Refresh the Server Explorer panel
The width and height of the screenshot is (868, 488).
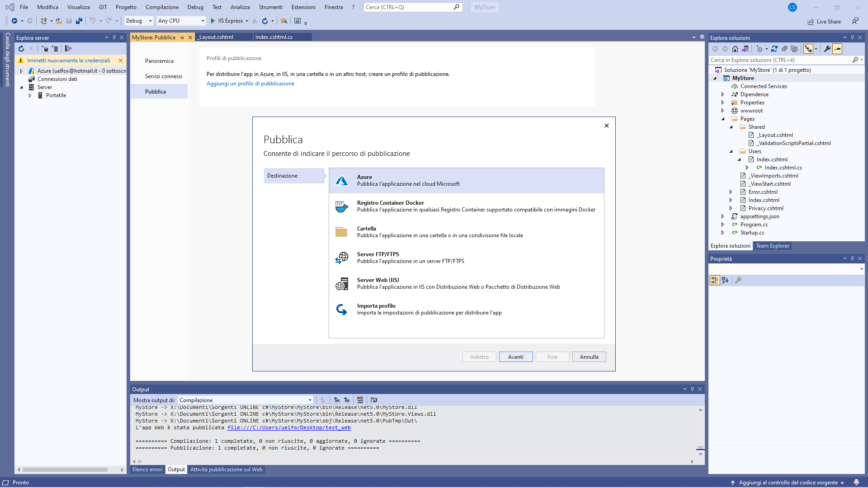tap(21, 48)
